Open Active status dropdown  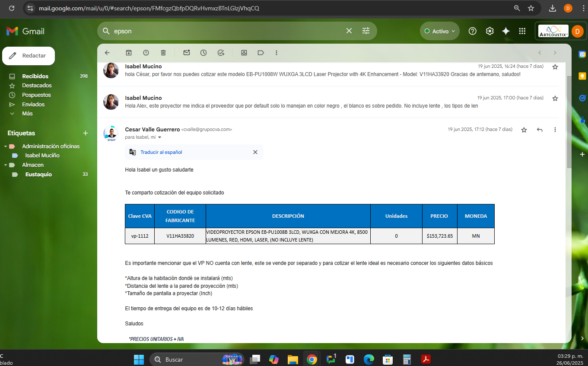tap(440, 31)
